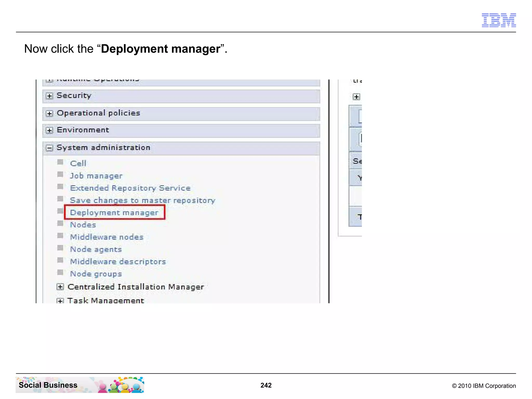Open the Cell link

pyautogui.click(x=78, y=163)
